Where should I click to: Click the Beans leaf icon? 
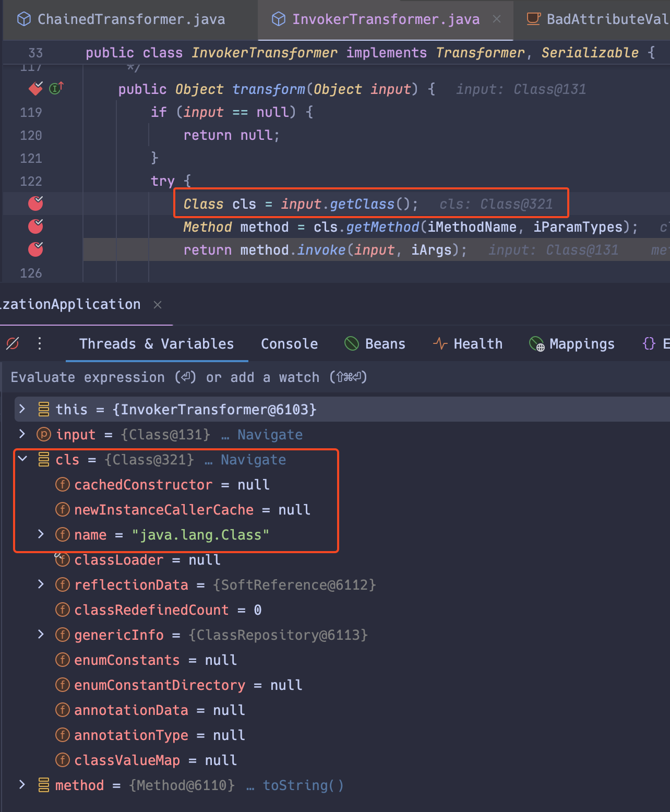coord(352,343)
